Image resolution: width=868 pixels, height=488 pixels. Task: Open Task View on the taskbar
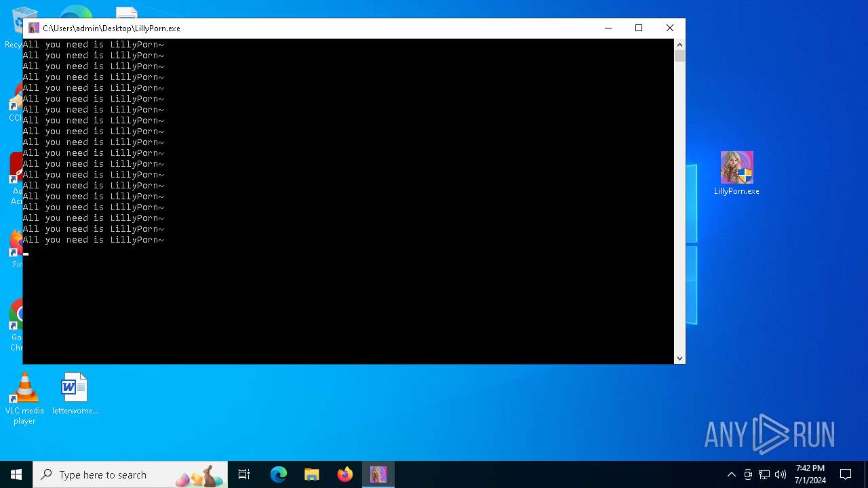pyautogui.click(x=244, y=474)
